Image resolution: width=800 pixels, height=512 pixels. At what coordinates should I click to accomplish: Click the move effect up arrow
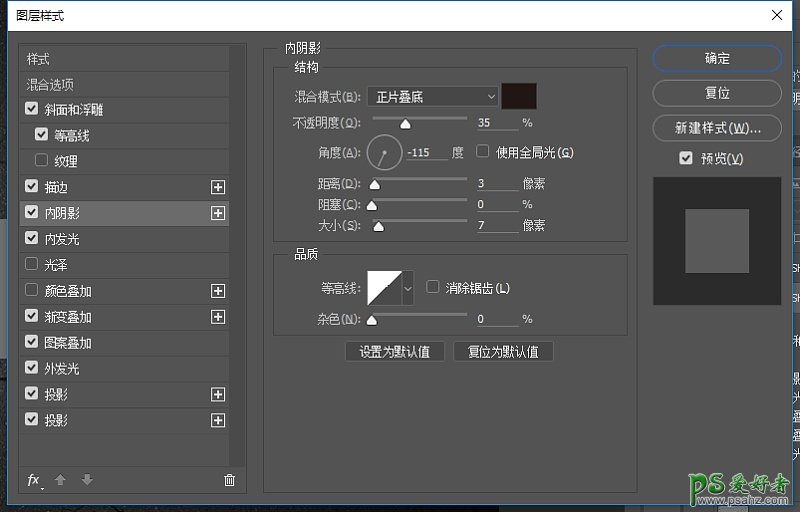coord(60,480)
